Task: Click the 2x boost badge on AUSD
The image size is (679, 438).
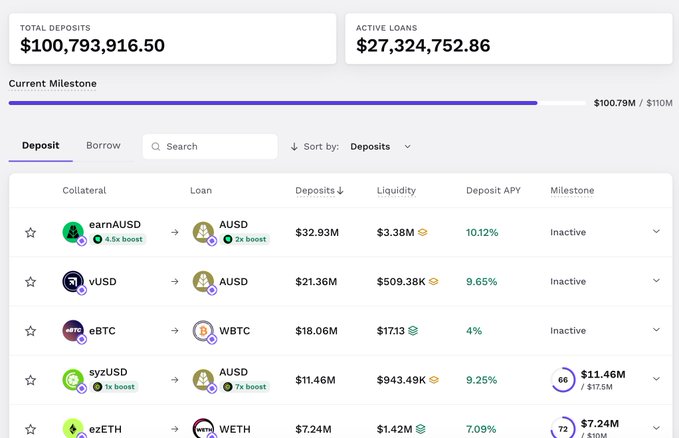Action: point(245,239)
